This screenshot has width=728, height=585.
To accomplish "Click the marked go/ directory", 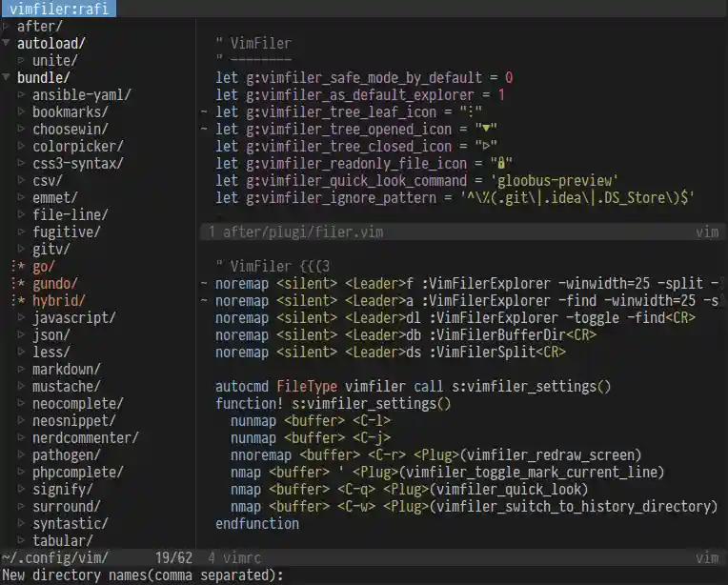I will coord(44,267).
